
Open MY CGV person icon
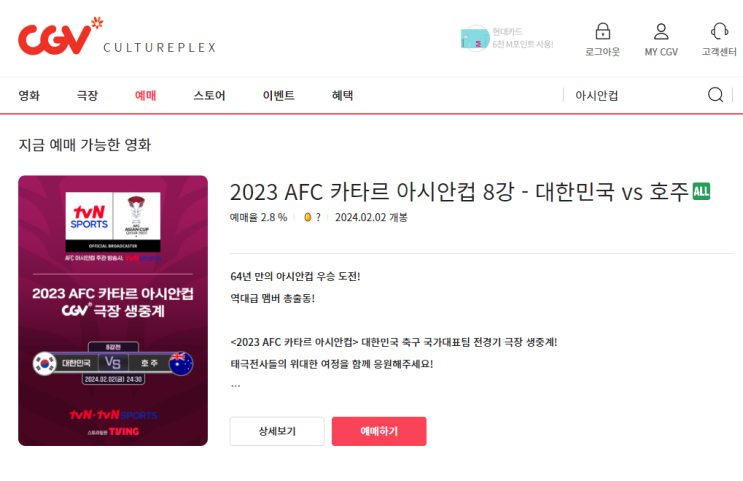click(x=661, y=31)
